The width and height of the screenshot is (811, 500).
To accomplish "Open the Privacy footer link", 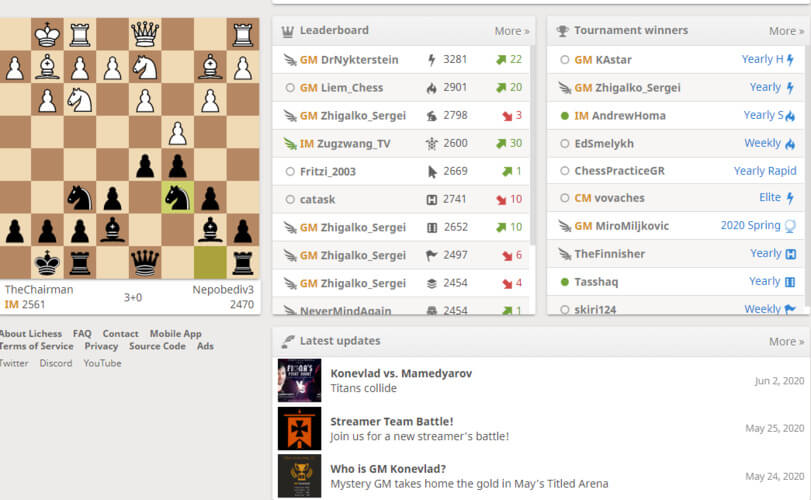I will click(101, 346).
